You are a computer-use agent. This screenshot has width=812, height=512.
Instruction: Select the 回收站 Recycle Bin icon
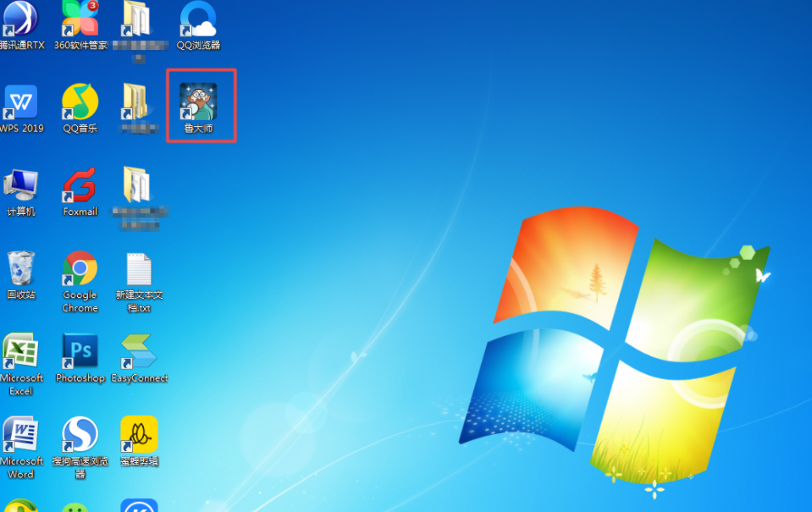21,275
